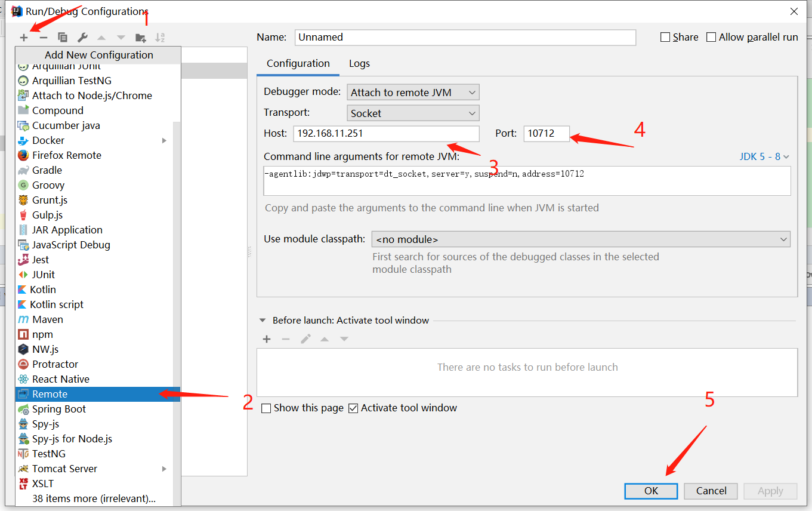This screenshot has width=812, height=511.
Task: Open Debugger mode dropdown
Action: tap(413, 93)
